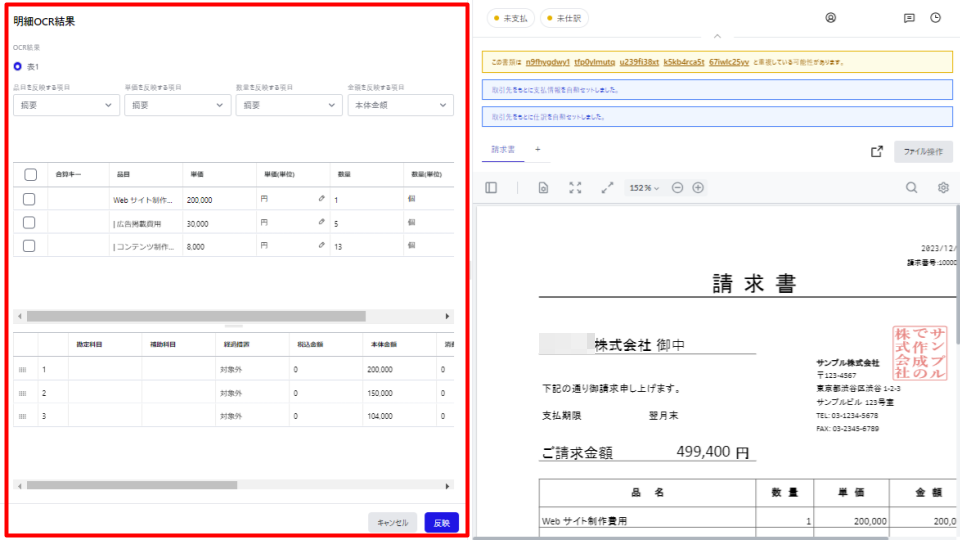
Task: Click the 対象外 cell in journal row 2
Action: 252,393
